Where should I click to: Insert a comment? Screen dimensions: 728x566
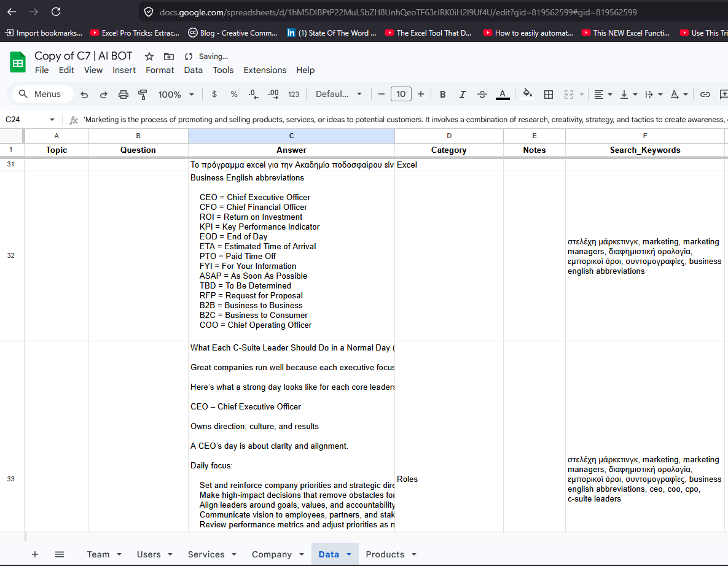[723, 94]
